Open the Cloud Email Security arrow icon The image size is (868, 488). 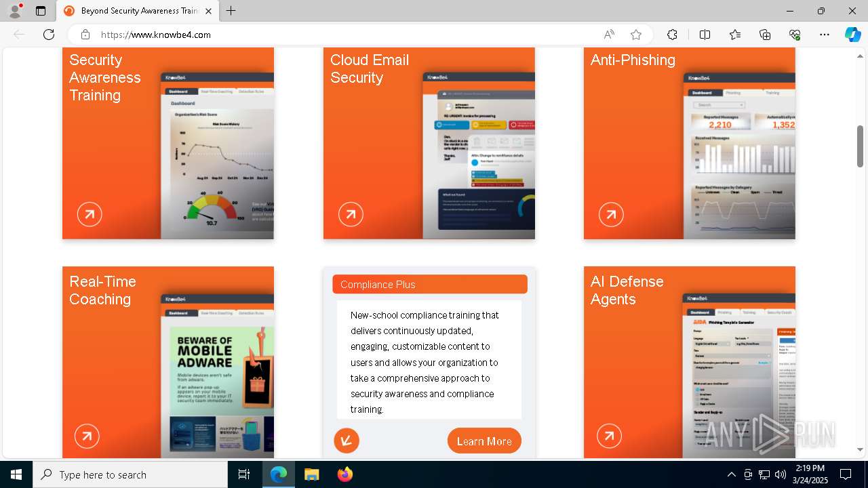(351, 215)
